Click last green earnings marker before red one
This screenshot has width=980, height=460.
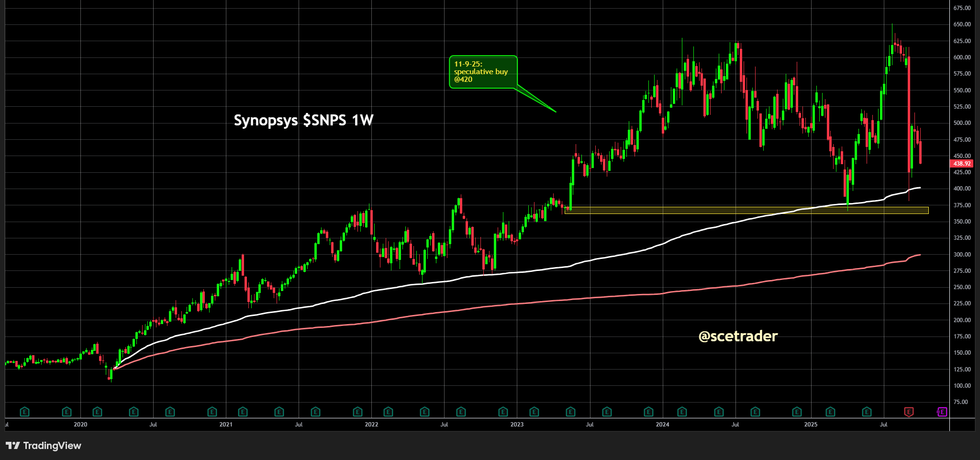pyautogui.click(x=867, y=412)
